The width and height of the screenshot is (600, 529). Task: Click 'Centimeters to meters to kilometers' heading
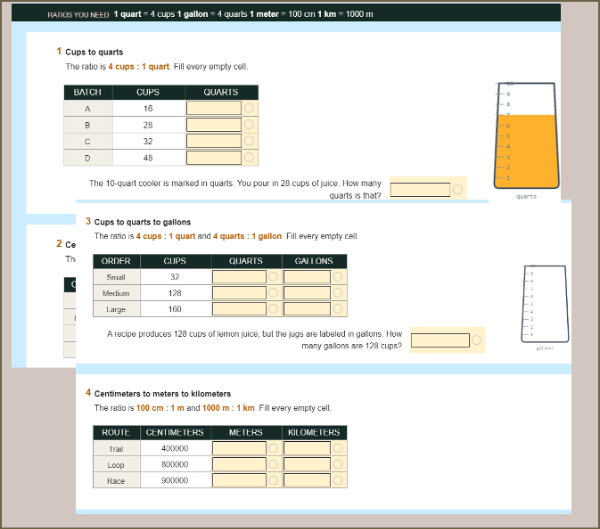click(163, 394)
